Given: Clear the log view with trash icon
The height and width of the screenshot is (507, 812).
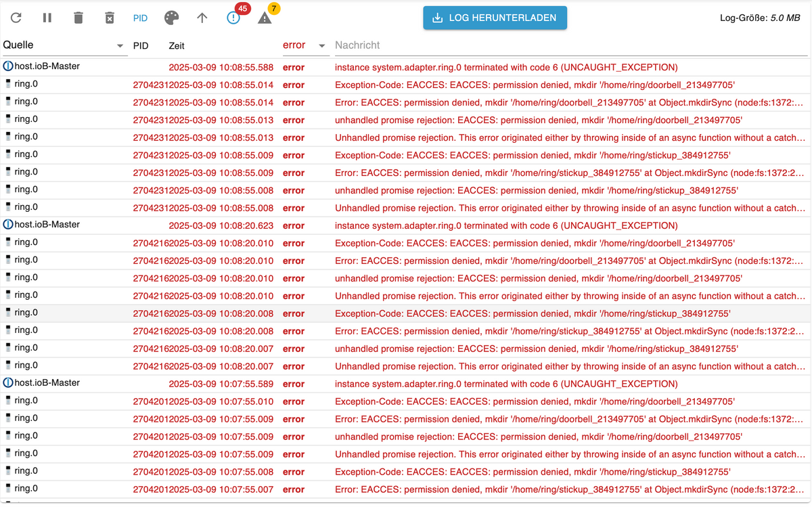Looking at the screenshot, I should click(78, 18).
